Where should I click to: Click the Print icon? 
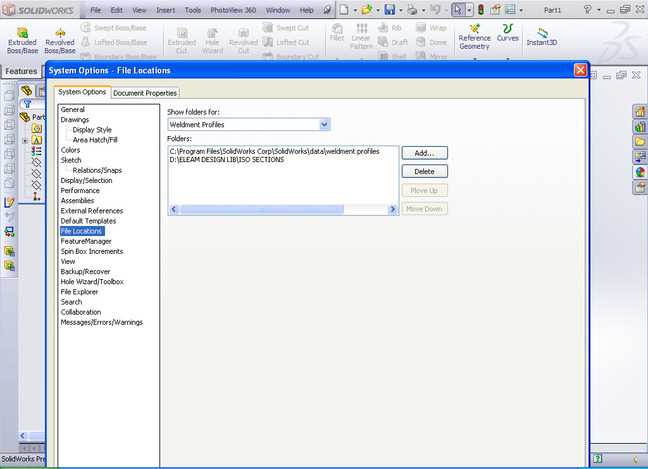click(412, 10)
